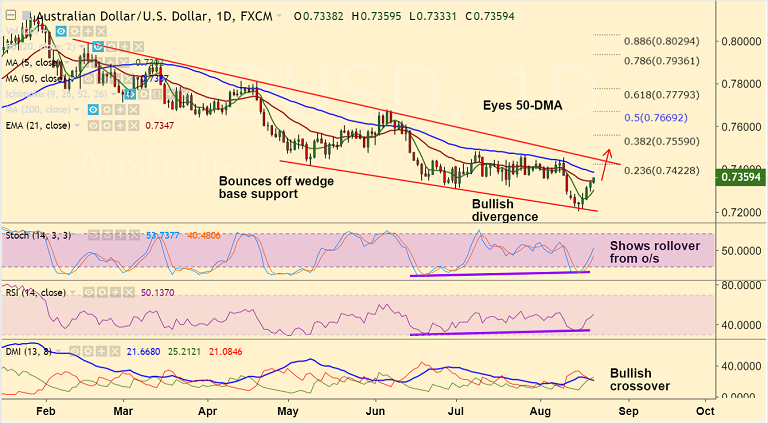Remove RSI indicator with its X icon
Screen dimensions: 768x423
(x=128, y=293)
